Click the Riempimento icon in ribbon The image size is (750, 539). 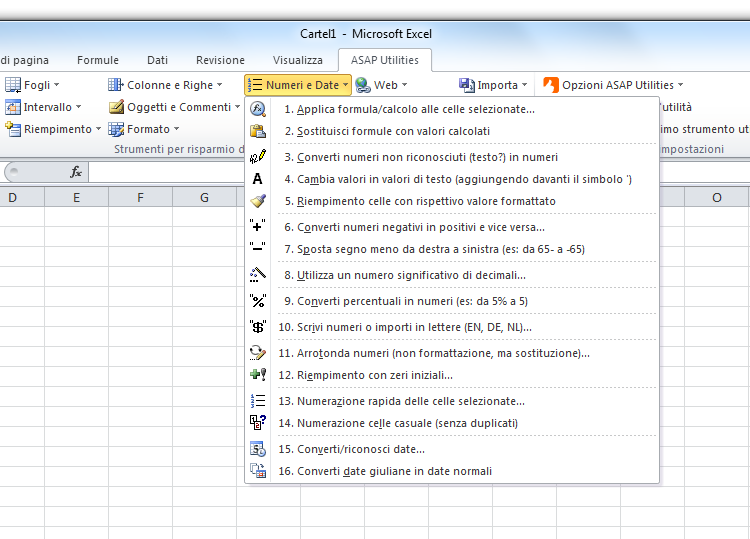tap(13, 129)
